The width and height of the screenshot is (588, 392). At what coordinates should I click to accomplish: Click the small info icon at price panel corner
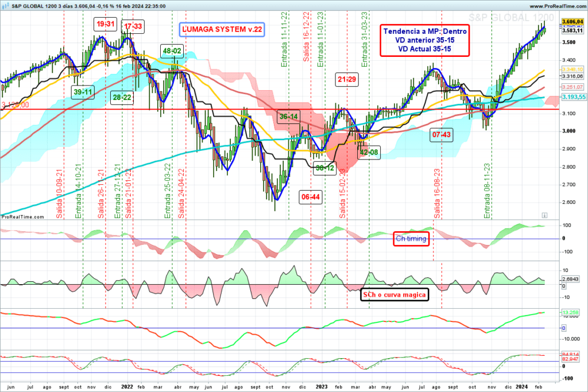pos(544,215)
